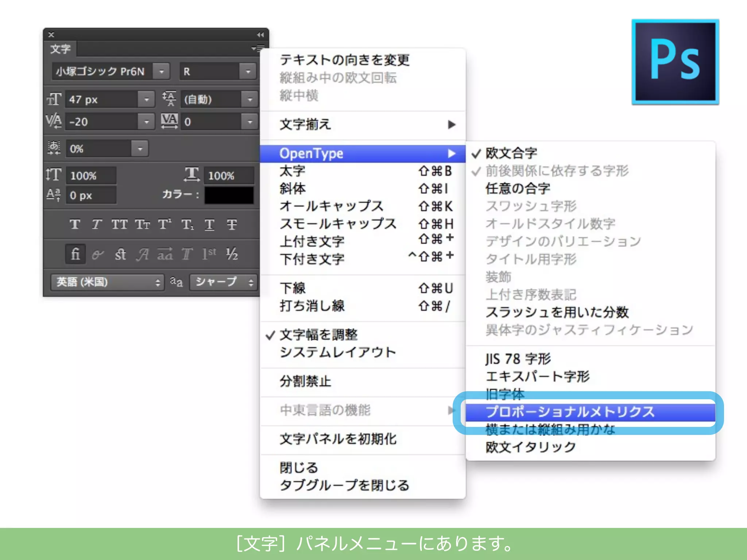747x560 pixels.
Task: Open the black text color swatch
Action: click(229, 195)
